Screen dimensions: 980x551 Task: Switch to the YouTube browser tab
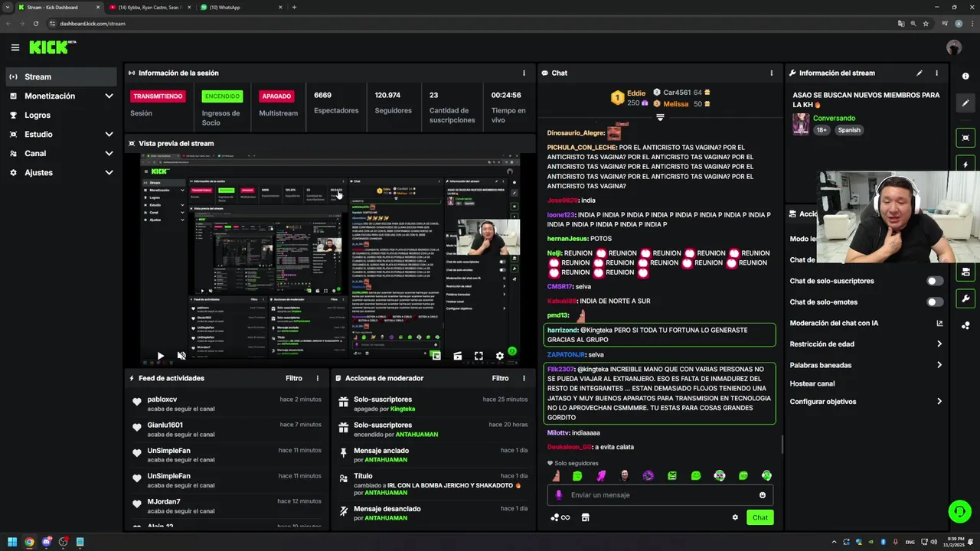(x=149, y=8)
